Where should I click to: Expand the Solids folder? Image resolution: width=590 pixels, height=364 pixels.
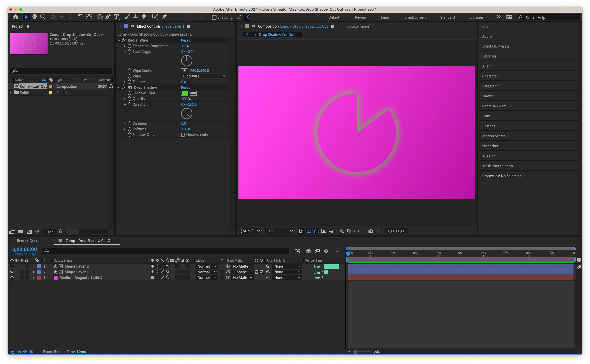tap(10, 93)
